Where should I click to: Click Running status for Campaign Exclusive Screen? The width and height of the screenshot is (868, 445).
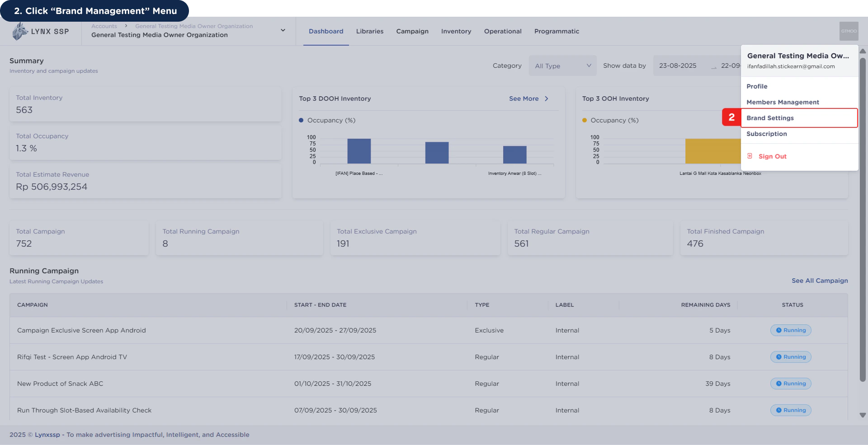click(791, 330)
